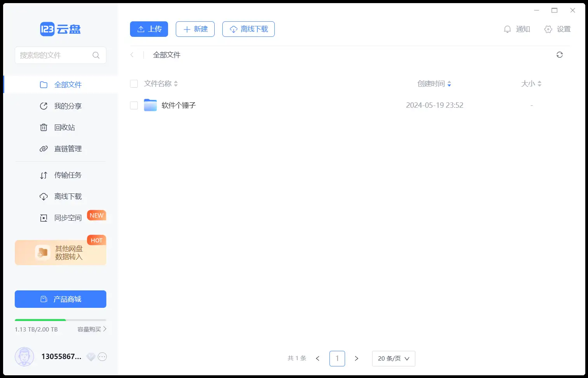Click the search magnifier icon
The width and height of the screenshot is (588, 378).
click(96, 55)
